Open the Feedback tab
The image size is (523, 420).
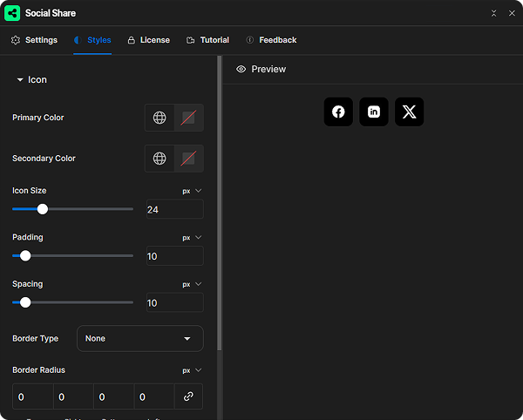click(271, 40)
